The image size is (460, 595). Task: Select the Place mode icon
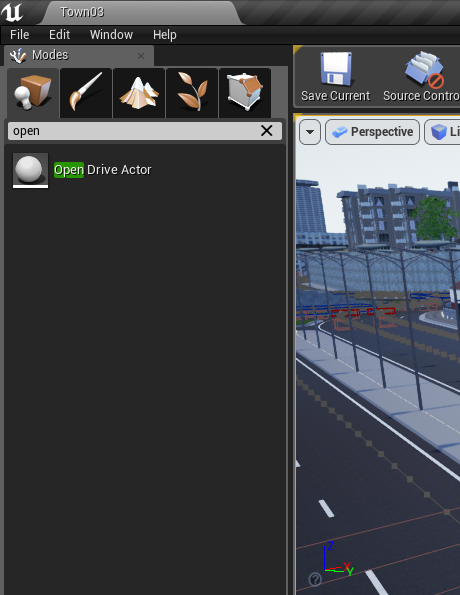[x=33, y=93]
